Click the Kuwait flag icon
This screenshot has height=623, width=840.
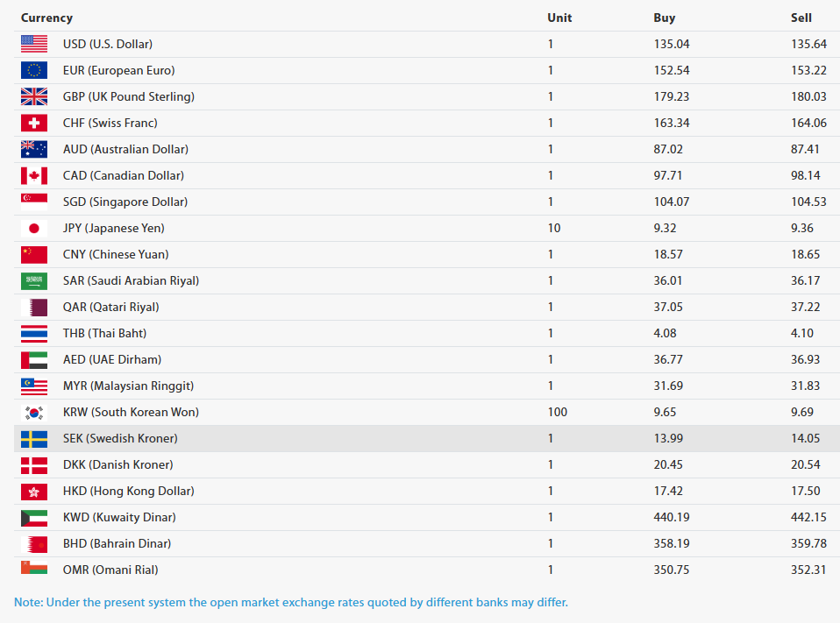34,517
